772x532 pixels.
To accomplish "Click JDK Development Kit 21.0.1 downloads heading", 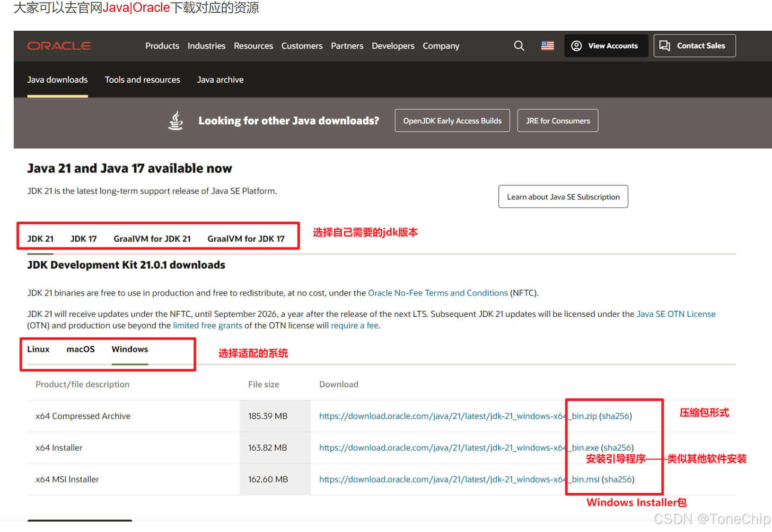I will pyautogui.click(x=126, y=265).
